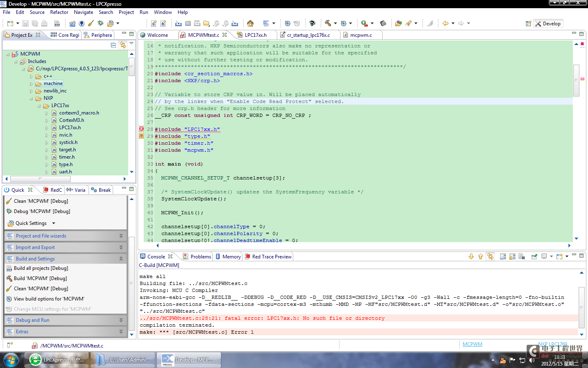588x368 pixels.
Task: Click Collapse All in Project Explorer
Action: (113, 45)
